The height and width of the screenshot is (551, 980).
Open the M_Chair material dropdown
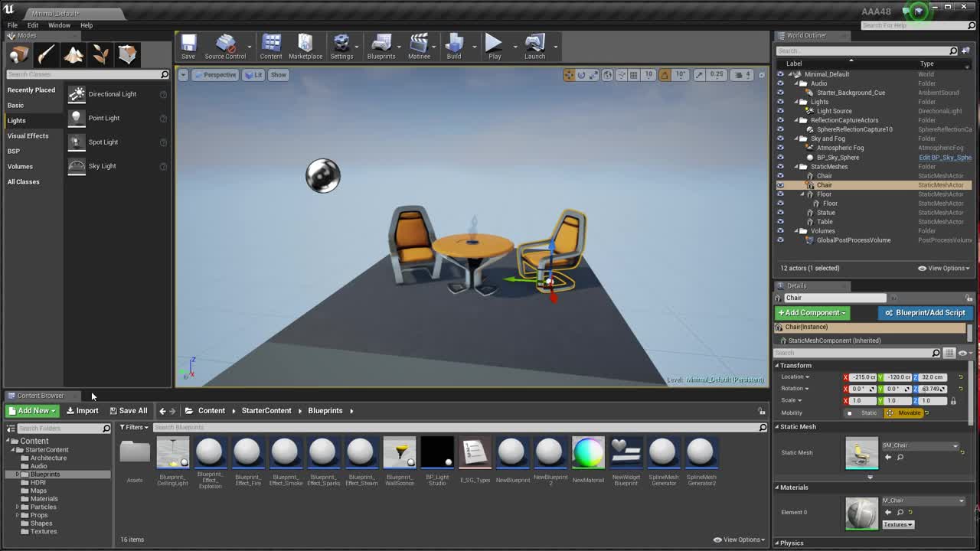coord(923,500)
